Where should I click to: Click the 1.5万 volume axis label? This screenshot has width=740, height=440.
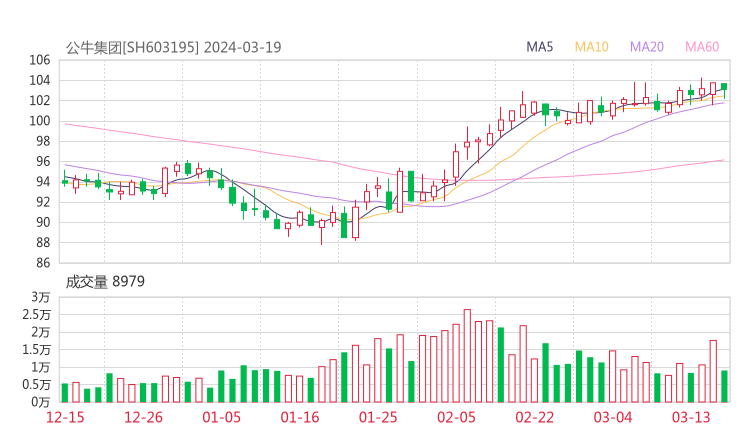coord(36,350)
